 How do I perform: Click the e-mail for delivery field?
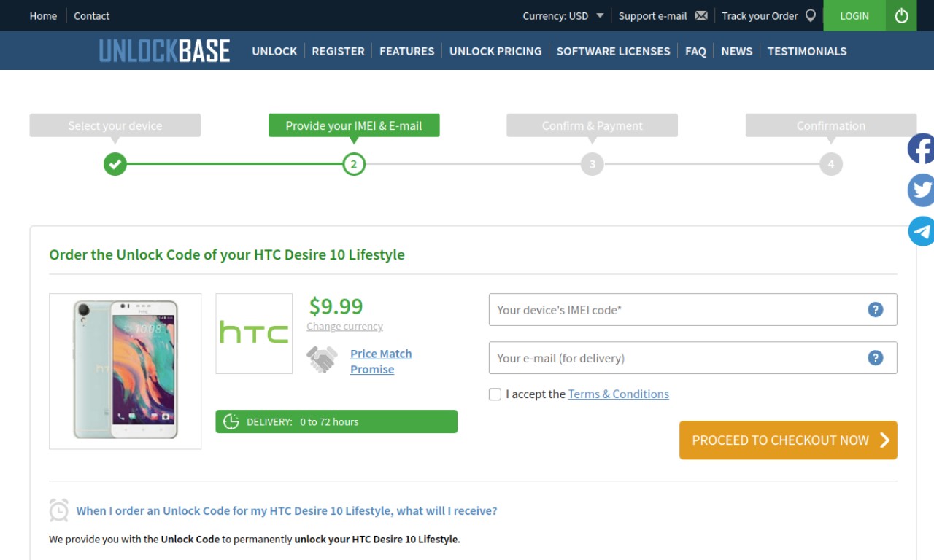[x=692, y=358]
